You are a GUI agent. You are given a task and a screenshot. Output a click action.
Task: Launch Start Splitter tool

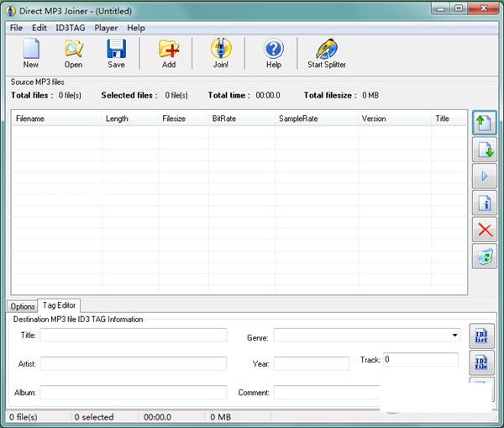pos(327,54)
